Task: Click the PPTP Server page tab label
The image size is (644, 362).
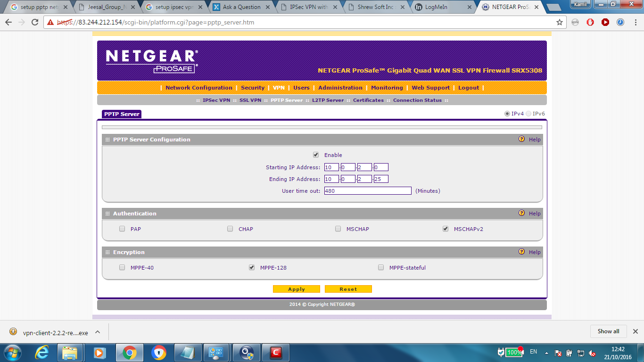Action: tap(122, 114)
